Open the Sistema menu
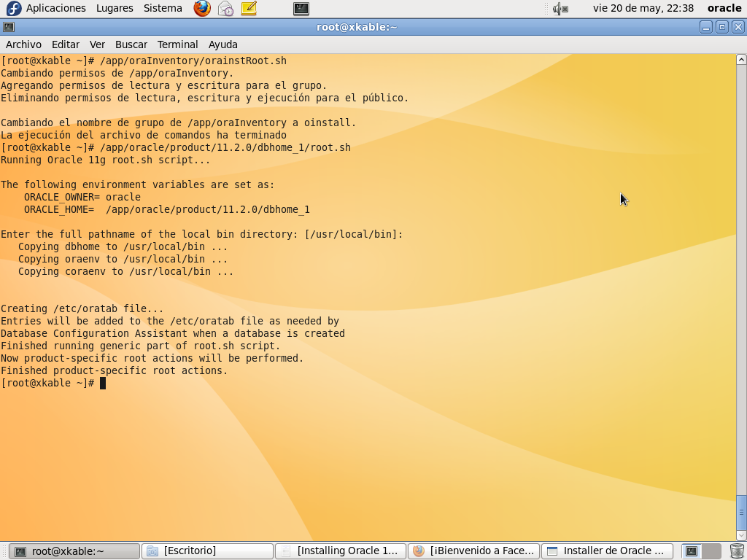The width and height of the screenshot is (747, 560). (163, 8)
